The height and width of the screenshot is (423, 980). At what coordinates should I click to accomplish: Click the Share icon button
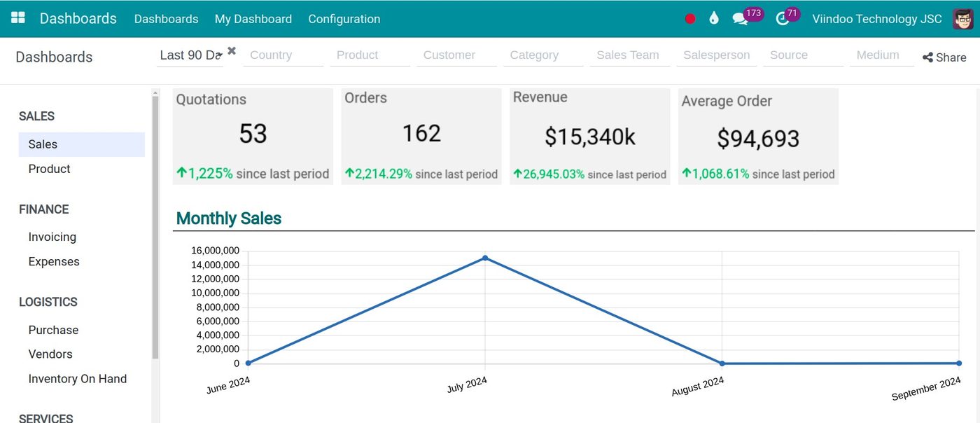coord(944,57)
